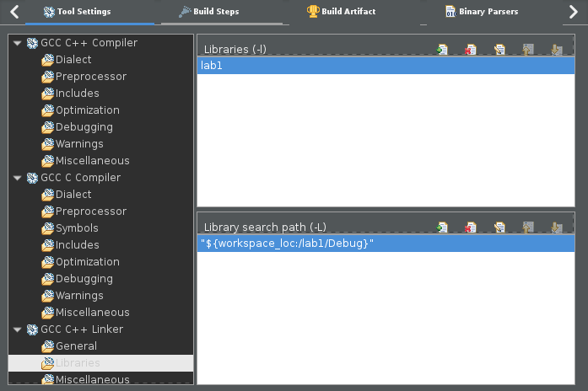The height and width of the screenshot is (391, 588).
Task: Open Symbols under GCC C Compiler
Action: [x=77, y=228]
